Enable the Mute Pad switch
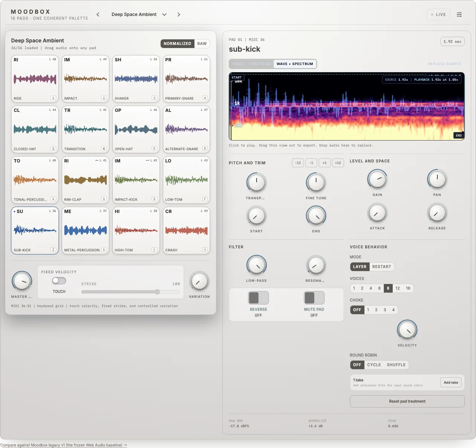 [314, 298]
